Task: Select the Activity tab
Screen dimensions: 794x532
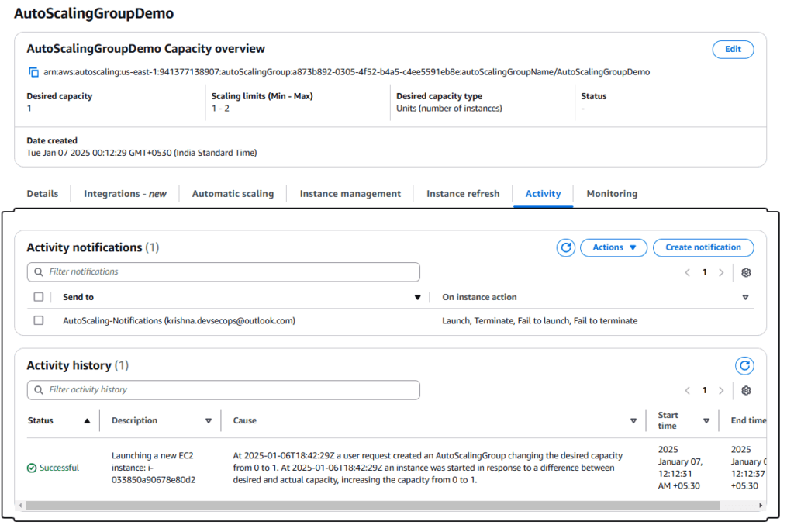Action: pyautogui.click(x=543, y=194)
